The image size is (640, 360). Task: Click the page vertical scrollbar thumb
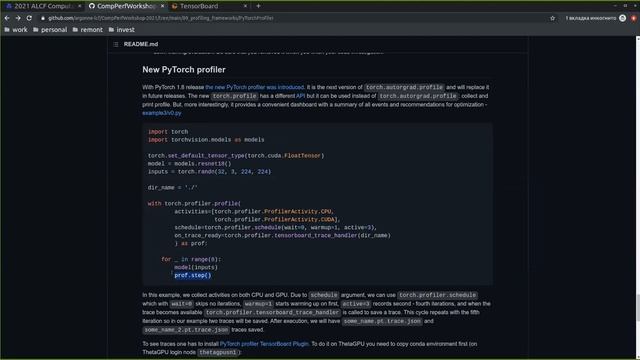coord(638,307)
